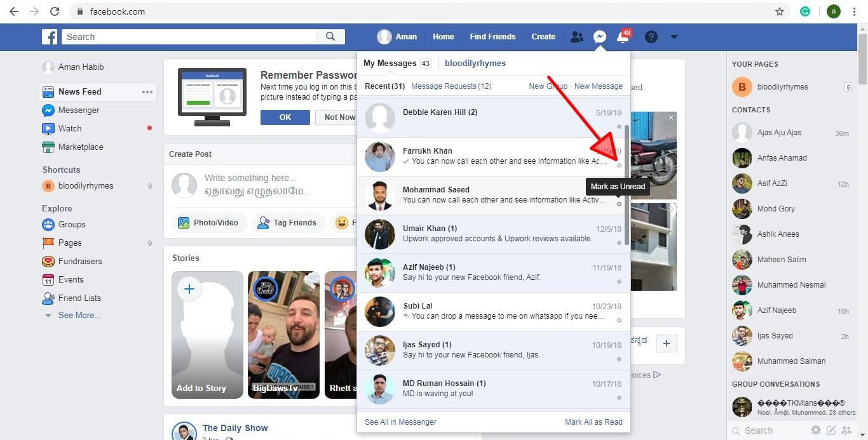
Task: Click the contacts Search field
Action: (x=766, y=430)
